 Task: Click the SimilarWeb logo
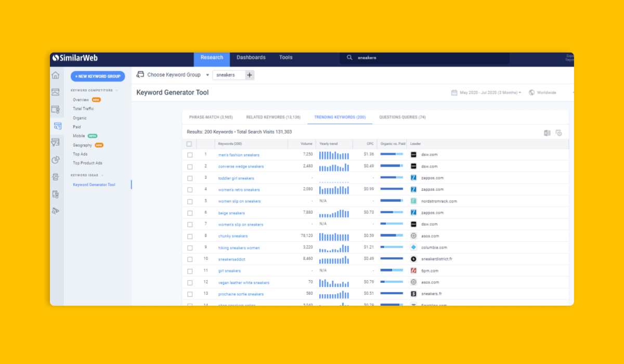(x=75, y=58)
